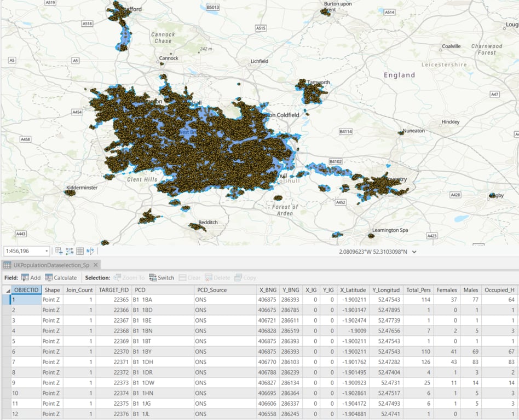Toggle the map Grid icon
The height and width of the screenshot is (420, 519).
[x=80, y=251]
